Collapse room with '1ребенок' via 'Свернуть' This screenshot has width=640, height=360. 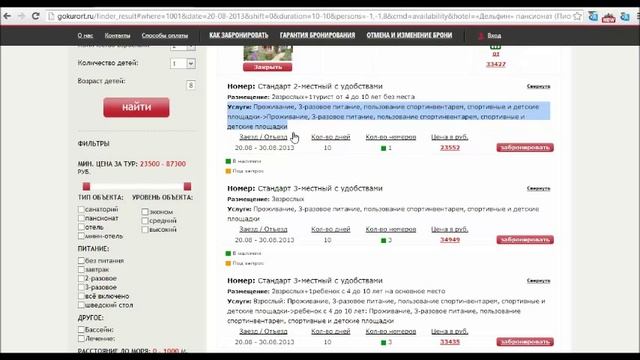(538, 281)
